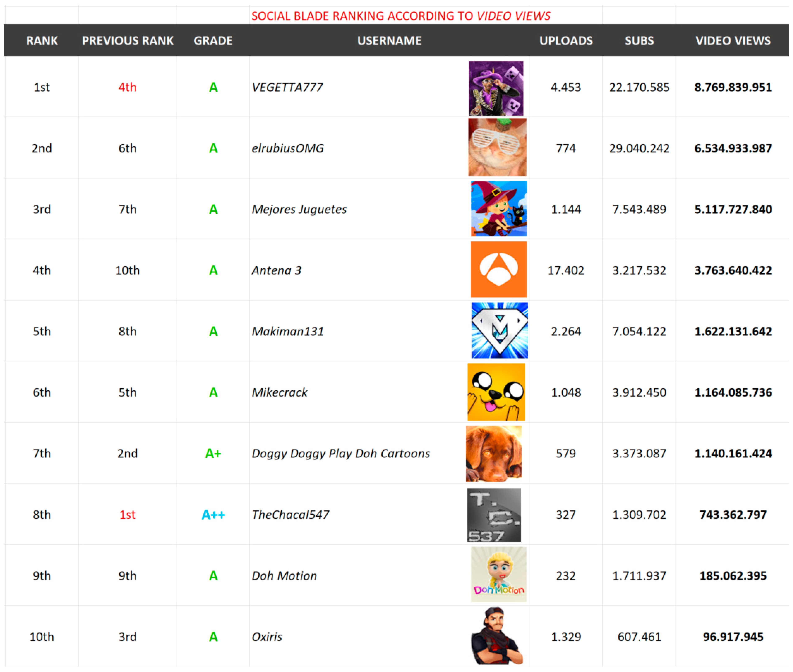Click the blue A++ grade
793x672 pixels.
click(x=213, y=515)
